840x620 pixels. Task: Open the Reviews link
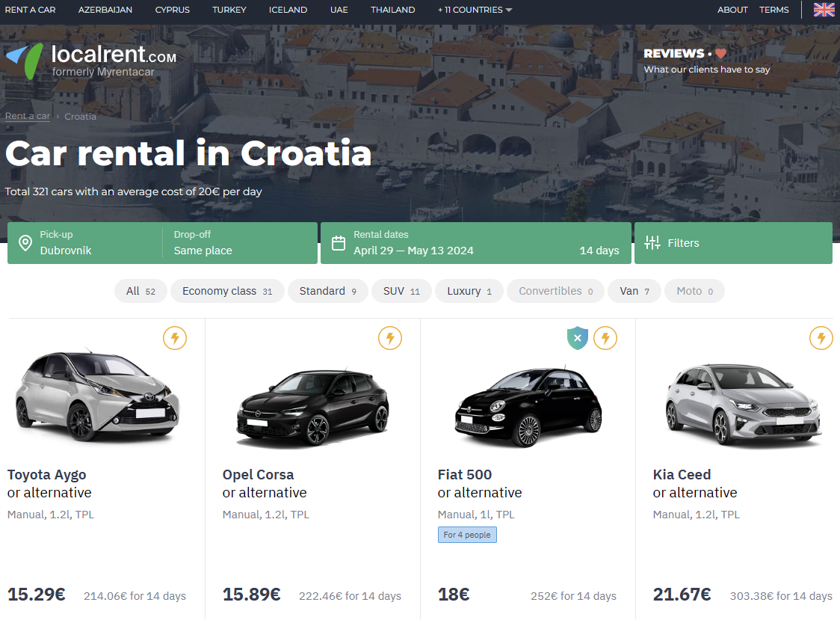[685, 54]
